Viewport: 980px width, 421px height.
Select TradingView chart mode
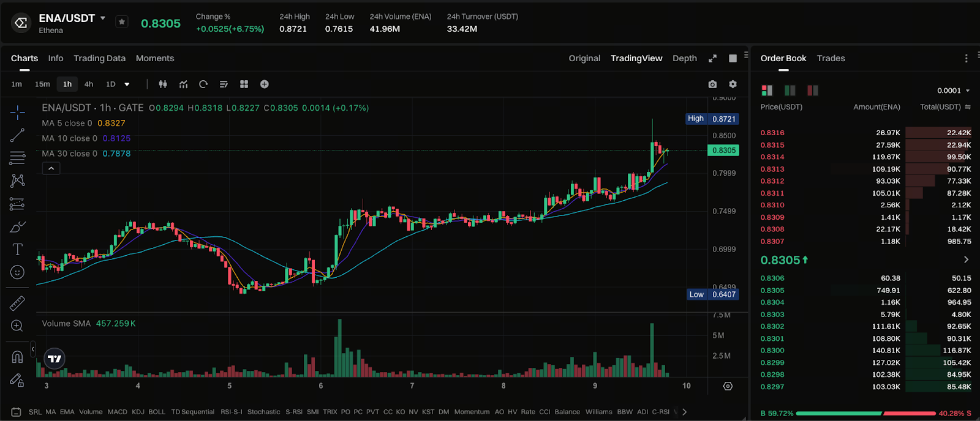click(636, 59)
